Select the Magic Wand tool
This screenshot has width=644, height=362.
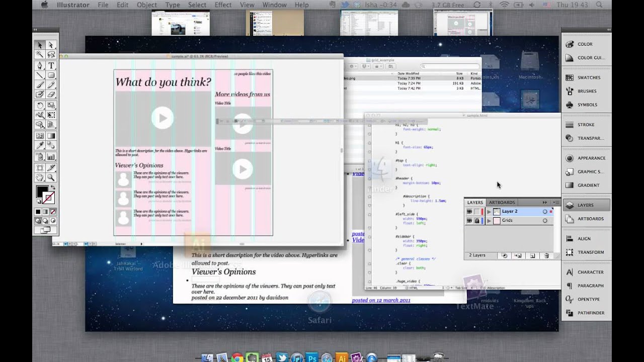[40, 54]
